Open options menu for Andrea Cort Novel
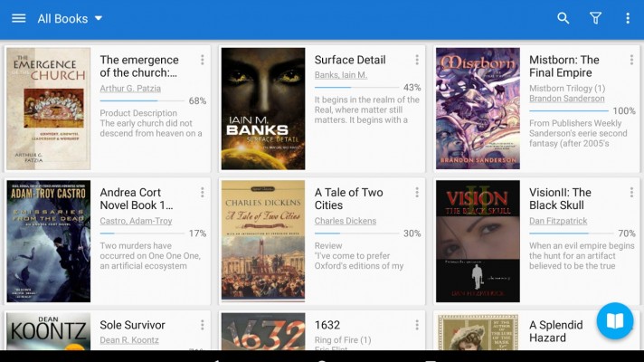Viewport: 644px width, 362px height. (x=202, y=193)
